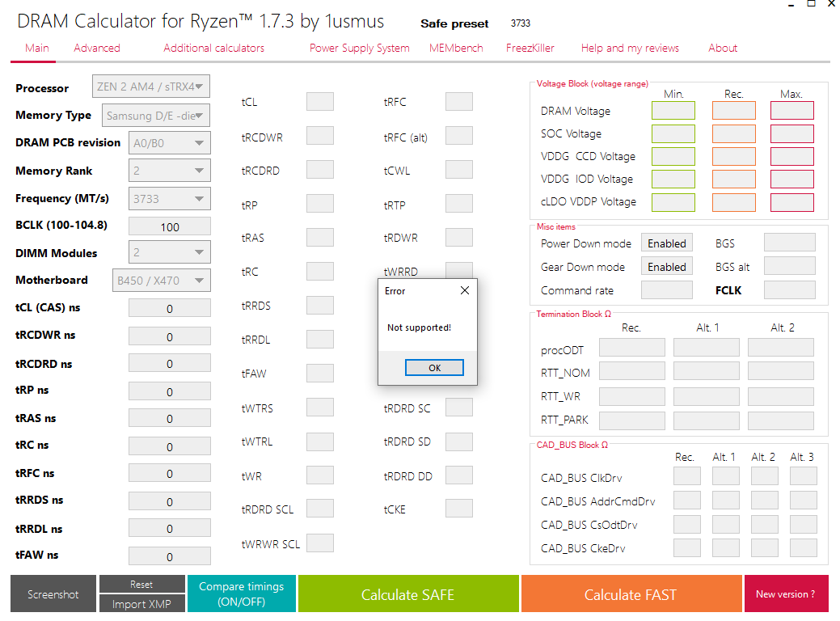Open the DIMM Modules dropdown
Viewport: 840px width, 621px height.
coord(169,252)
